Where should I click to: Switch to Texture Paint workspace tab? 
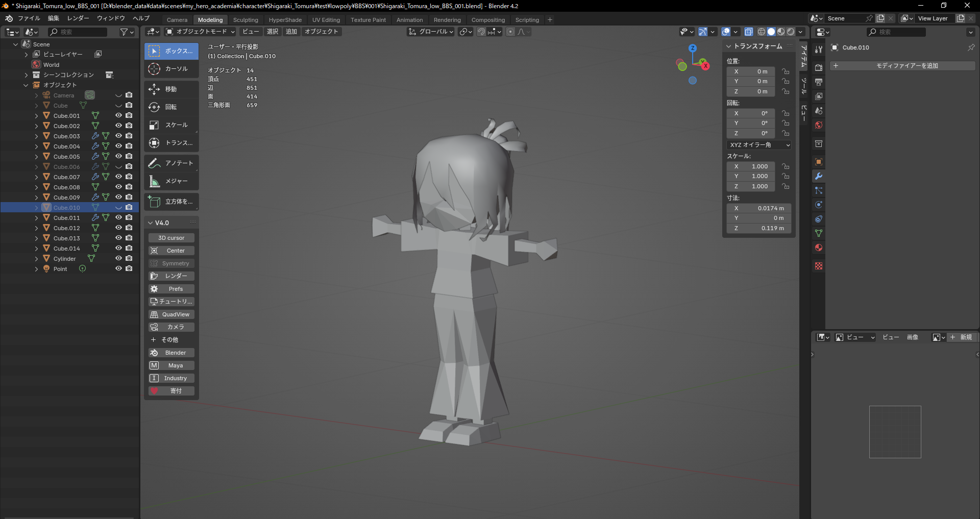coord(368,20)
